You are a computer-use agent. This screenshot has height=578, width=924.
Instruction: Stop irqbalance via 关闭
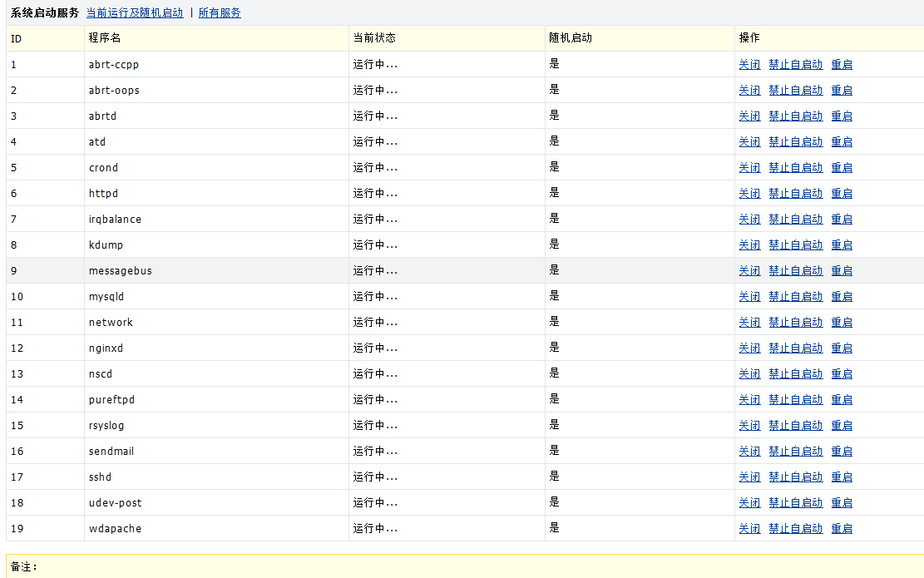click(749, 220)
